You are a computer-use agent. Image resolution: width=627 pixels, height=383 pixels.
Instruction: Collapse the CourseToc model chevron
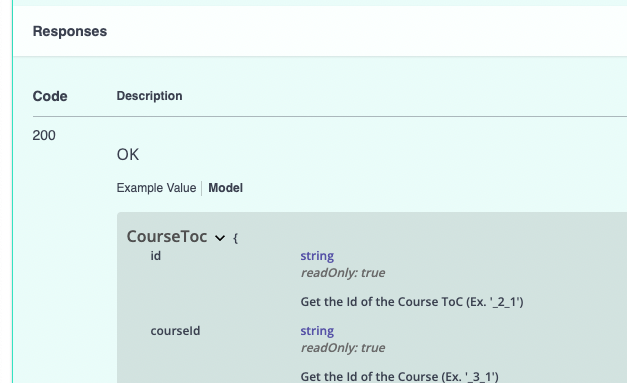point(220,238)
